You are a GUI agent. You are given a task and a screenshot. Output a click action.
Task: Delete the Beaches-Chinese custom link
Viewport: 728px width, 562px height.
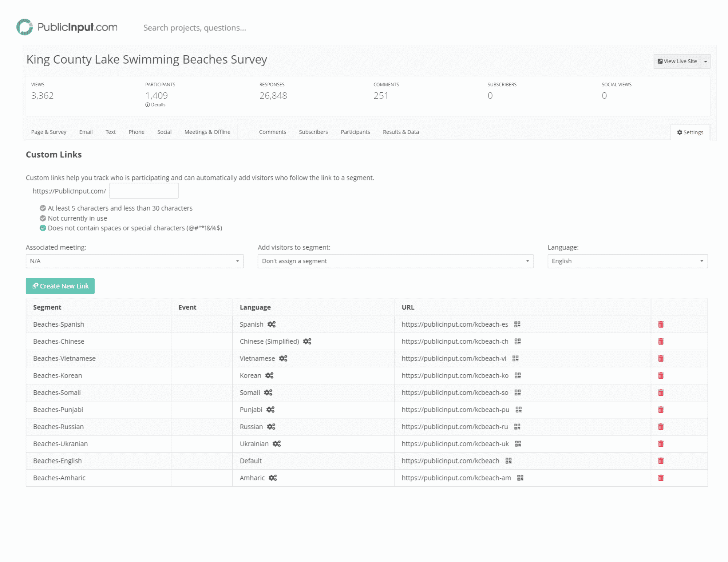tap(661, 341)
